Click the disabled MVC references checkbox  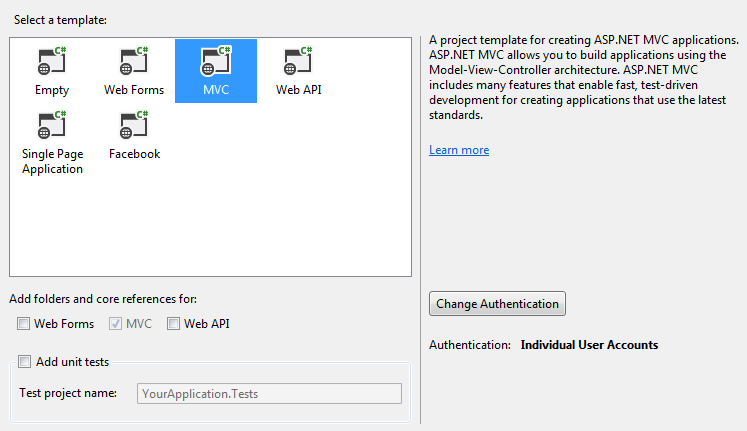115,324
